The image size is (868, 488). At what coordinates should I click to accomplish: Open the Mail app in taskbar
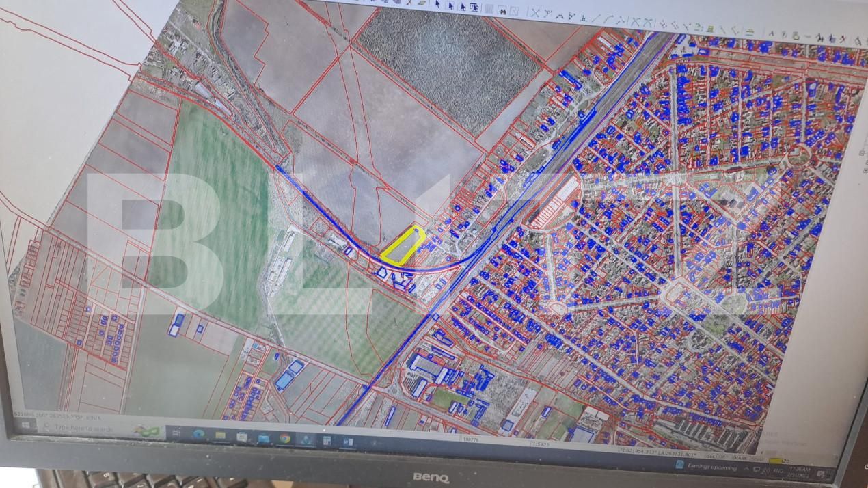pos(263,438)
